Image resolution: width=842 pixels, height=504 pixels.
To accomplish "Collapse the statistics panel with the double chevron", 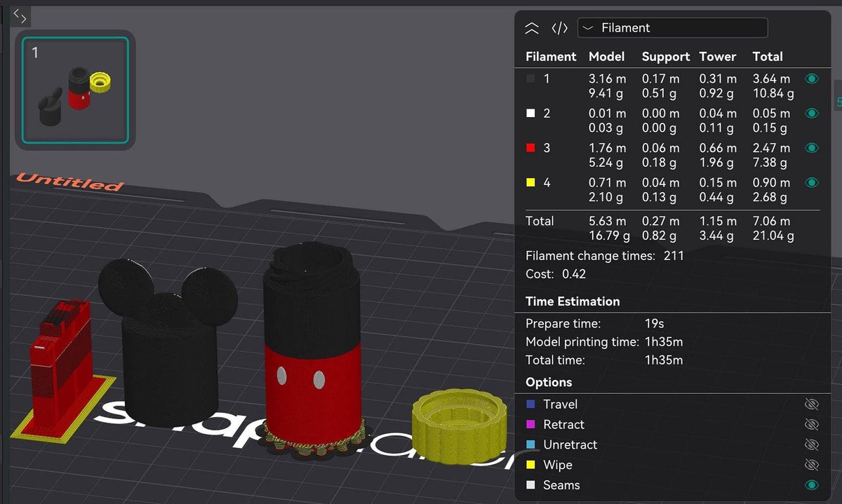I will pos(532,28).
